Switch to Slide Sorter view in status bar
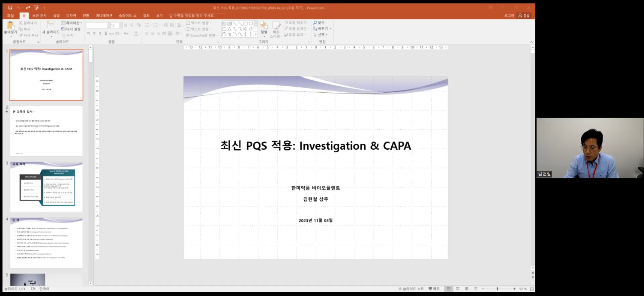 (x=458, y=289)
